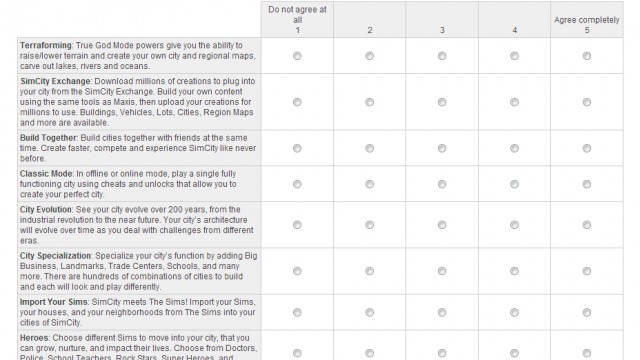Rate Terraforming as 5 (Agree completely)
The height and width of the screenshot is (360, 640).
587,56
